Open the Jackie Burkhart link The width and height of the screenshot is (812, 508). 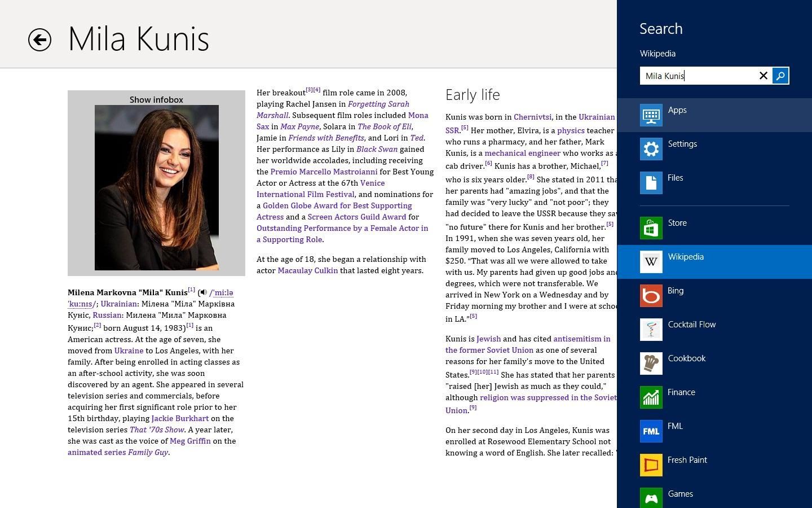[x=180, y=418]
